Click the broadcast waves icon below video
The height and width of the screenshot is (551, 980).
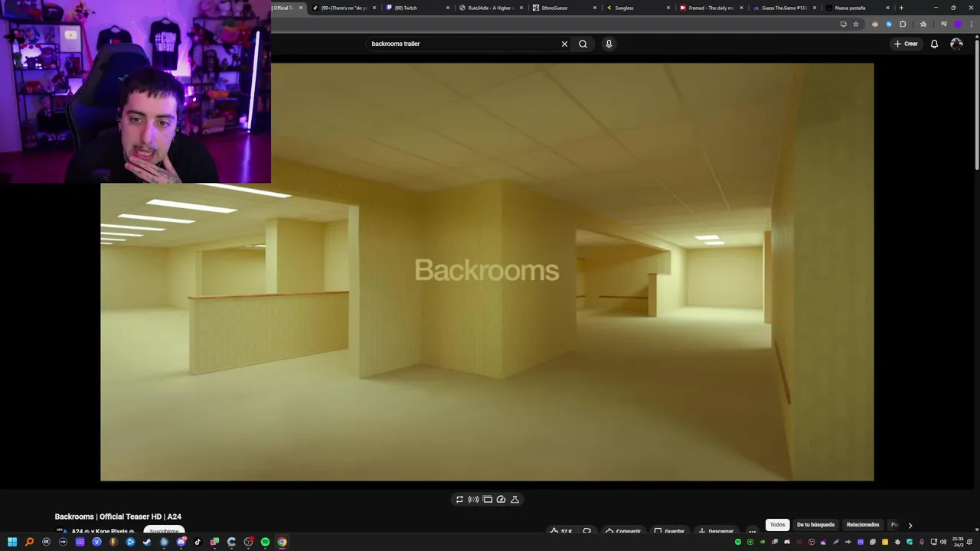pyautogui.click(x=473, y=499)
